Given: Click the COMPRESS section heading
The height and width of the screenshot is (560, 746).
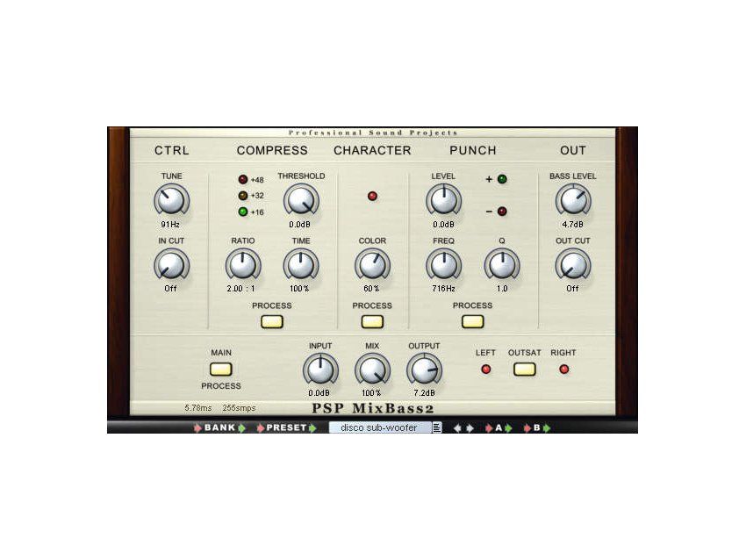Looking at the screenshot, I should [272, 150].
